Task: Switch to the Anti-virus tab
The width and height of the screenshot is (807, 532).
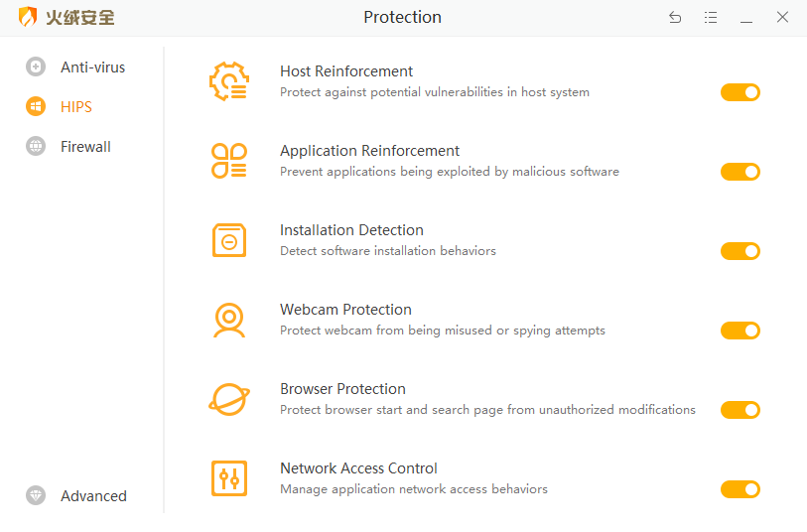Action: coord(91,67)
